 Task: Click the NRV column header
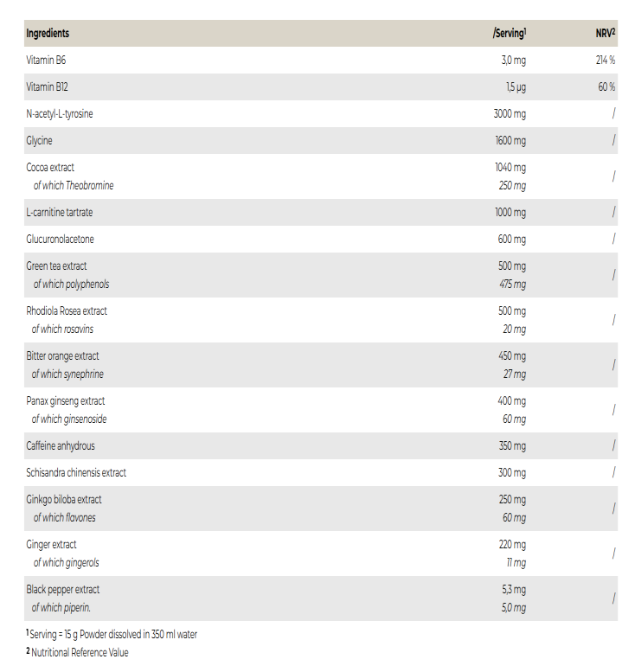pos(605,34)
